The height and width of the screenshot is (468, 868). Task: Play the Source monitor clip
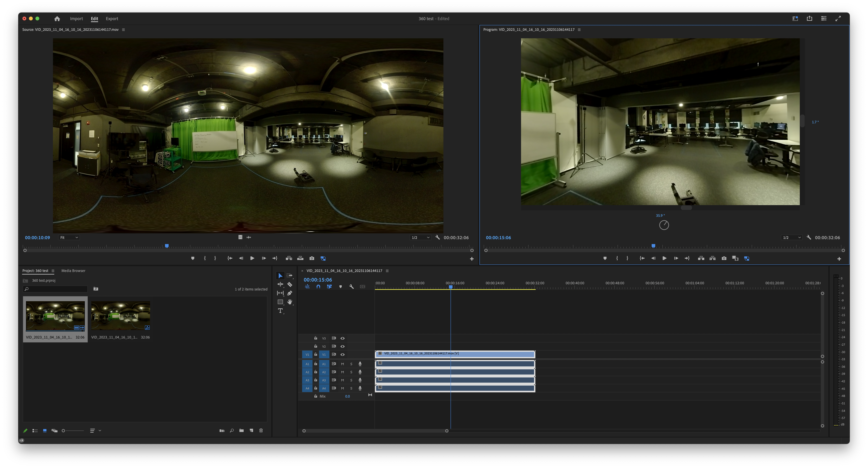pos(252,258)
